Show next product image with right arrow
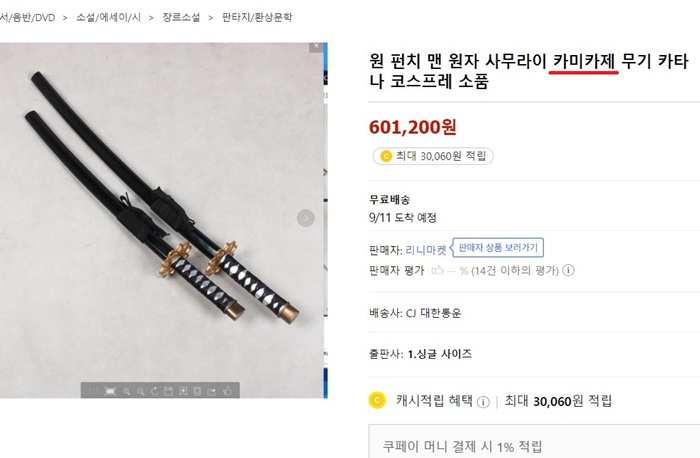 (x=306, y=218)
